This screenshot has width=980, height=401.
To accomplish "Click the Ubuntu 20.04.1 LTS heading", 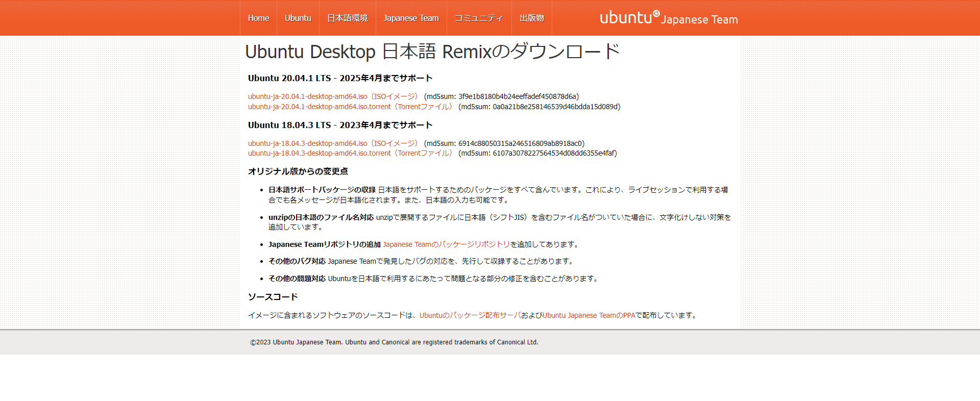I will pos(340,78).
